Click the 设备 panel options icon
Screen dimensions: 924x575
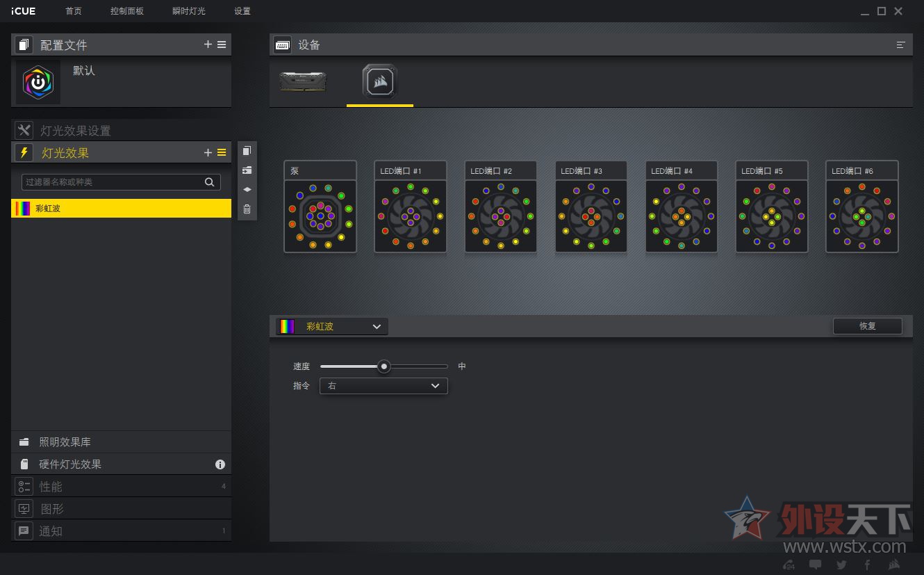click(x=901, y=45)
